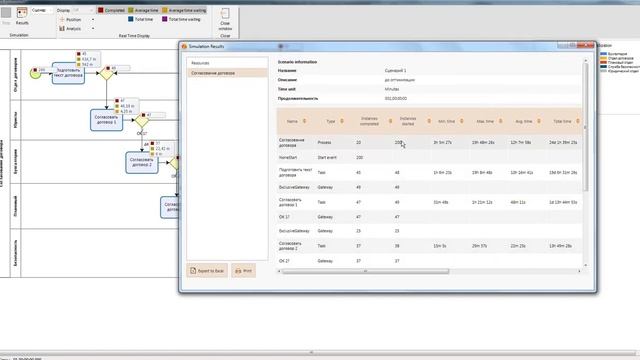Click the Time unit value Minutes
Screen dimensions: 640x360
click(392, 89)
